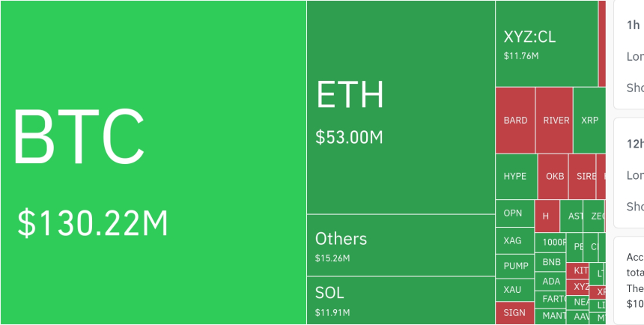644x325 pixels.
Task: Open the HYPE tile
Action: click(x=515, y=176)
